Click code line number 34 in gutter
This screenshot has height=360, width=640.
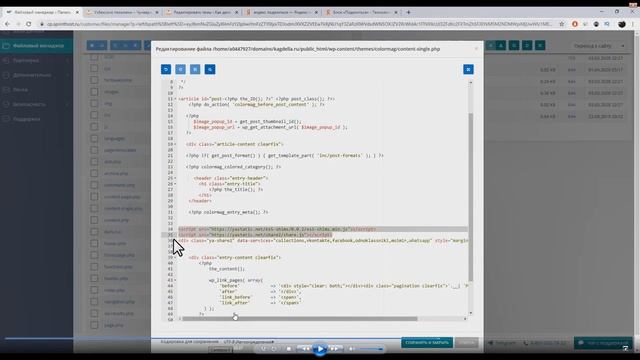[x=170, y=229]
